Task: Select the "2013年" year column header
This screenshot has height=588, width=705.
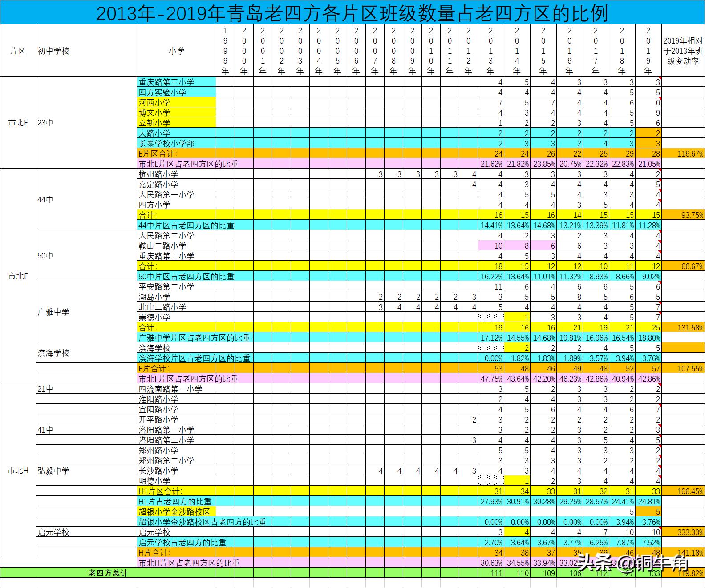Action: pos(491,51)
